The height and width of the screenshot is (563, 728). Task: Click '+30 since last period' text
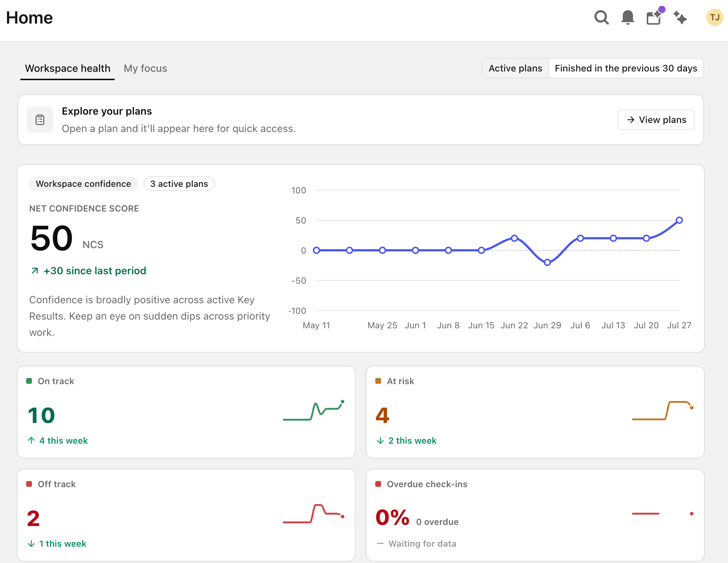pos(95,271)
